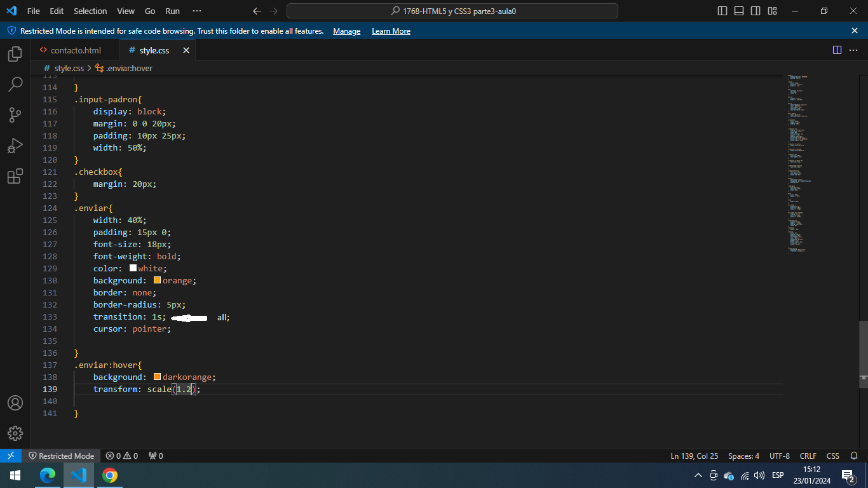Open the editor More Actions ellipsis
Screen dimensions: 868x488
coord(853,50)
